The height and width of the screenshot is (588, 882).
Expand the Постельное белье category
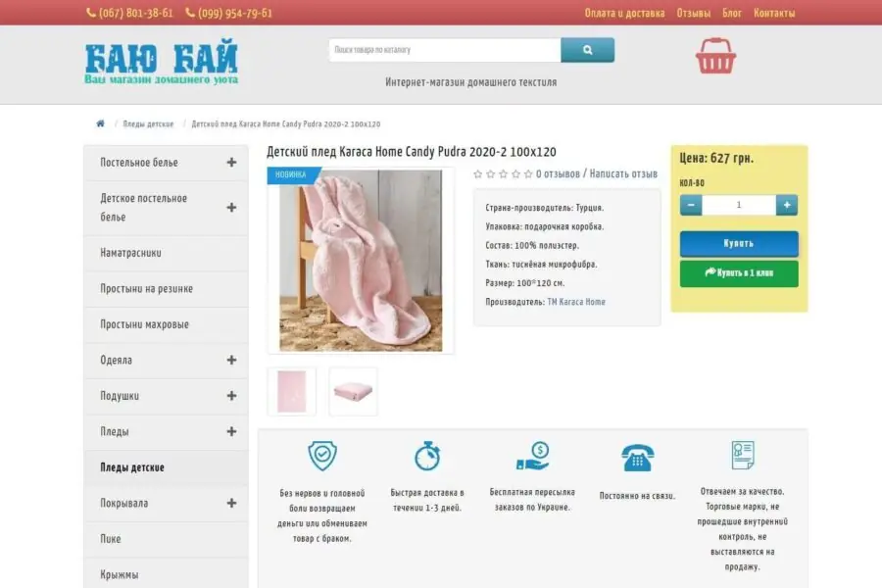[231, 163]
